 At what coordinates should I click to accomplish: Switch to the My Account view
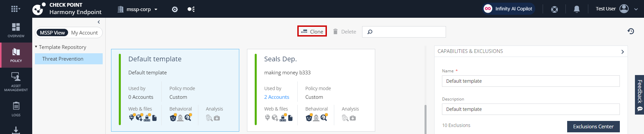coord(84,32)
